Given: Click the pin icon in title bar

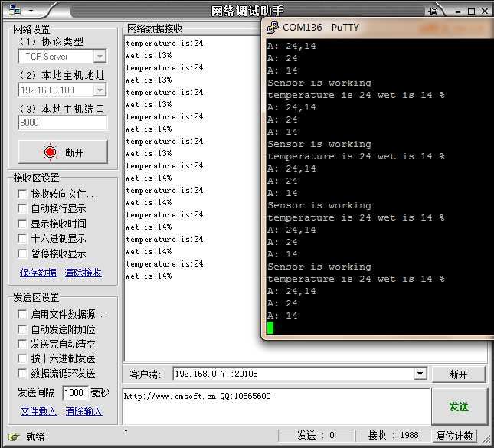Looking at the screenshot, I should (433, 11).
